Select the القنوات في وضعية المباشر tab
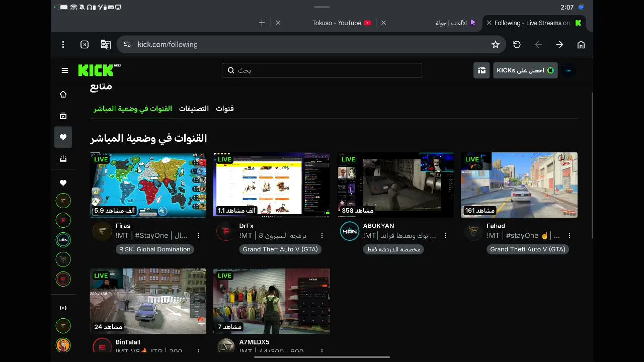Viewport: 644px width, 362px height. tap(133, 109)
